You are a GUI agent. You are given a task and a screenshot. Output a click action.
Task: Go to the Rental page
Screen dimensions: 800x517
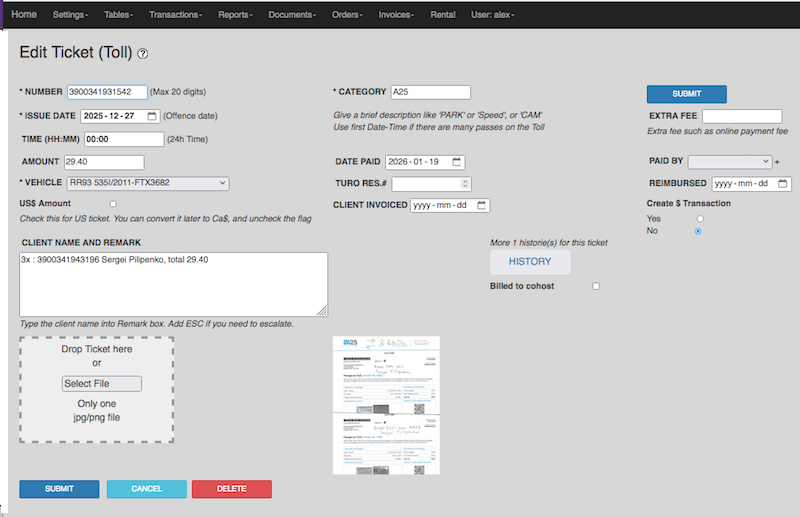(442, 15)
